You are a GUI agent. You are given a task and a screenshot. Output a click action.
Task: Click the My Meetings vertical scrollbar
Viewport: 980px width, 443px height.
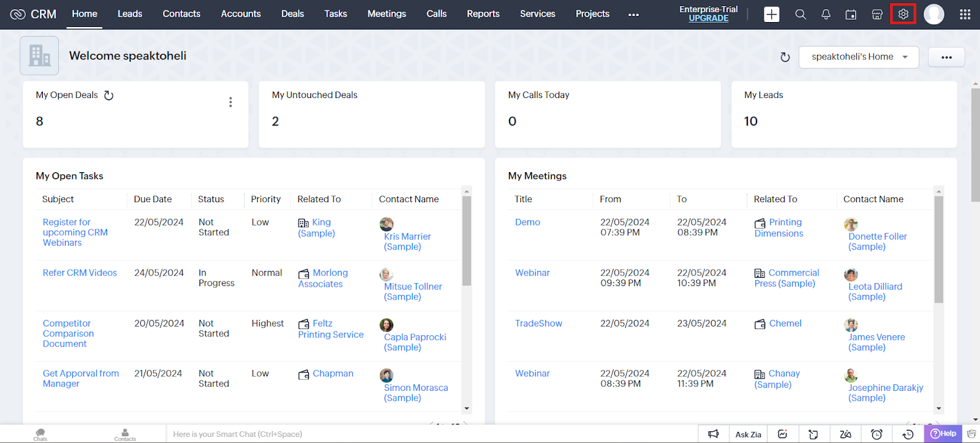pyautogui.click(x=939, y=249)
